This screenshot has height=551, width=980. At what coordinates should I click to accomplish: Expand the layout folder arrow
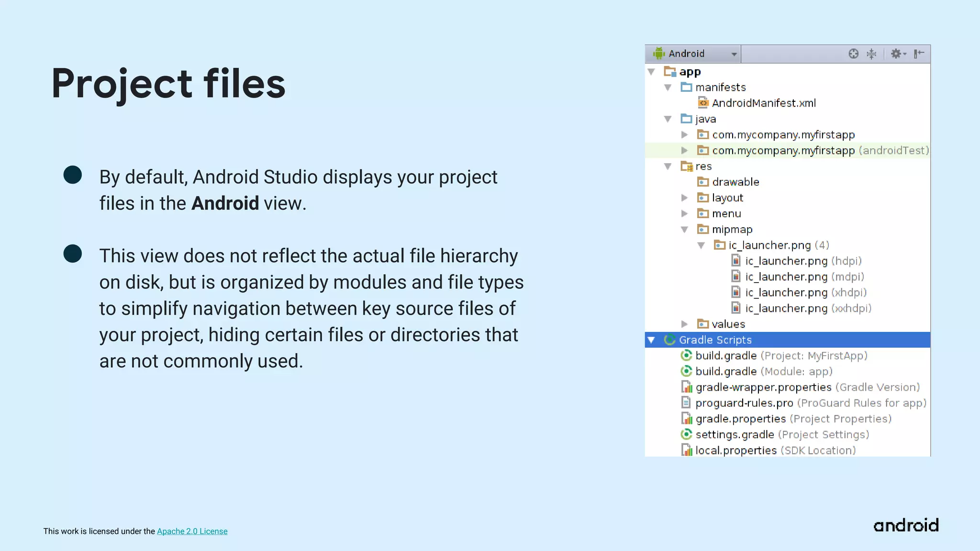point(684,198)
